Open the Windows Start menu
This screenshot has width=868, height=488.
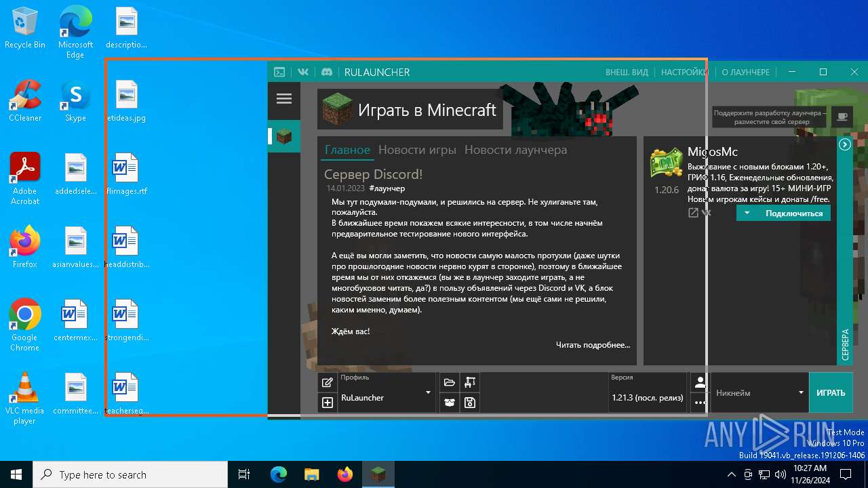pos(16,474)
